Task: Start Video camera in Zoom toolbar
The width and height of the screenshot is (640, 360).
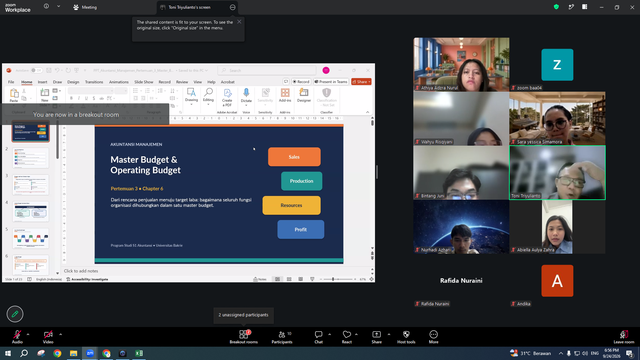Action: coord(48,337)
